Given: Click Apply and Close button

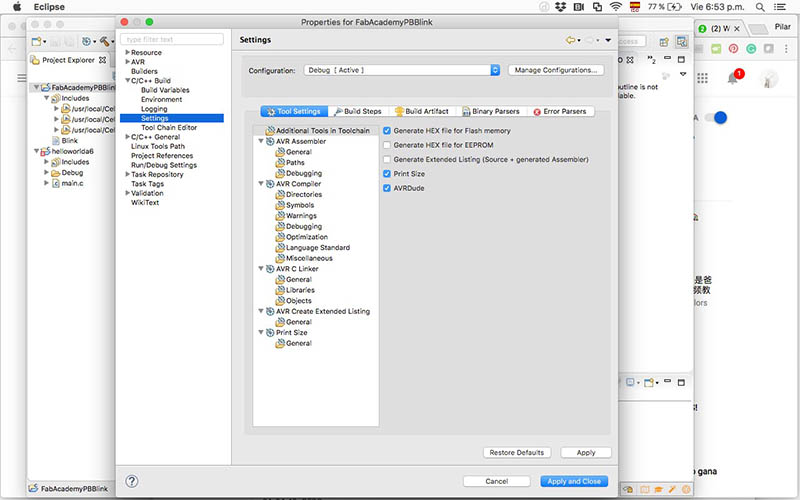Looking at the screenshot, I should [574, 481].
